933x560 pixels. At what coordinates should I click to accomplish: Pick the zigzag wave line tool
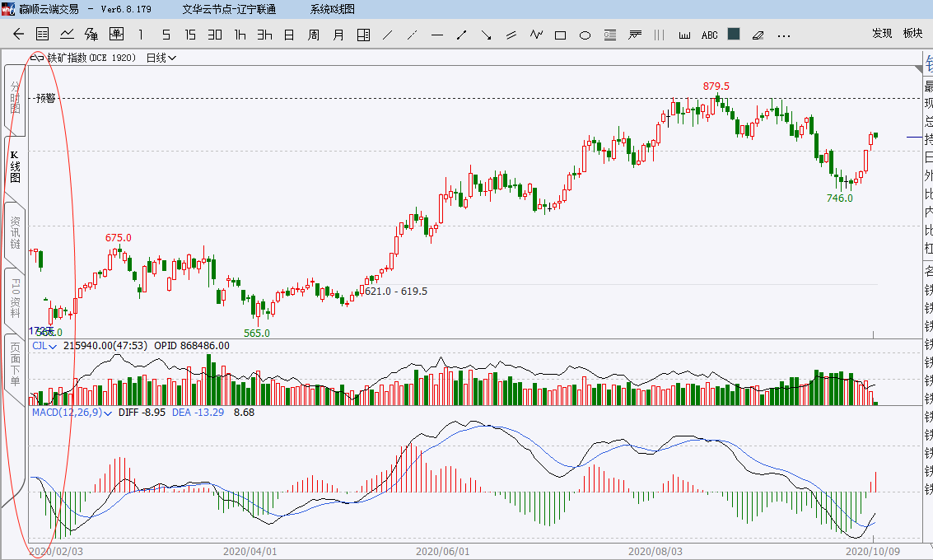(536, 35)
